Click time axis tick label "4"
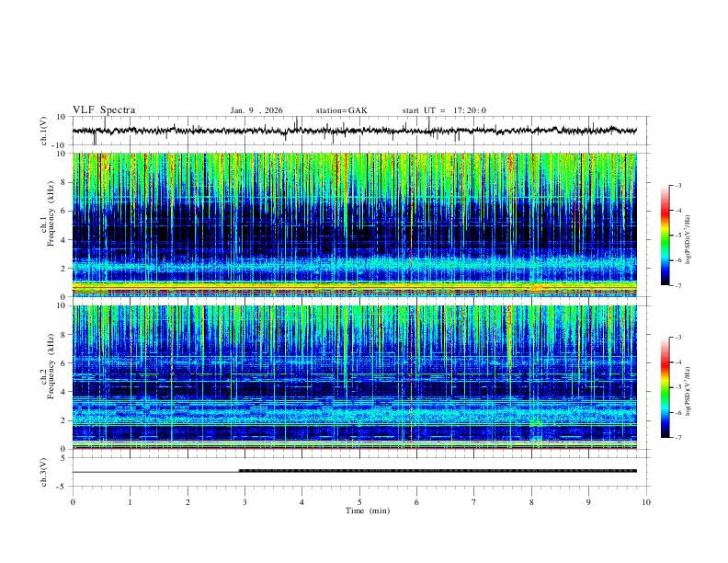Viewport: 728px width, 563px height. point(302,502)
